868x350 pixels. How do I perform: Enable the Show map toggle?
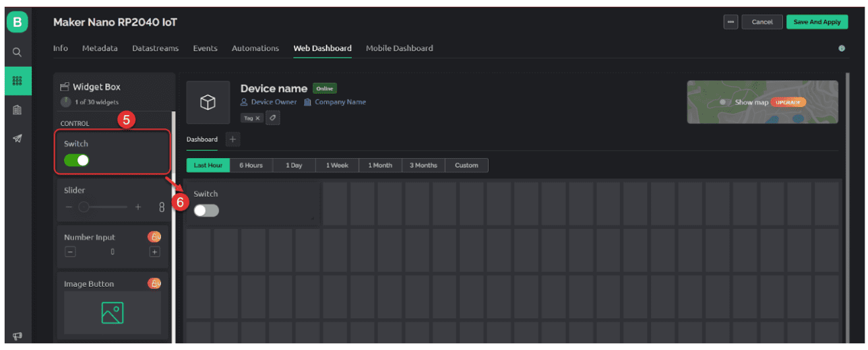(x=725, y=102)
